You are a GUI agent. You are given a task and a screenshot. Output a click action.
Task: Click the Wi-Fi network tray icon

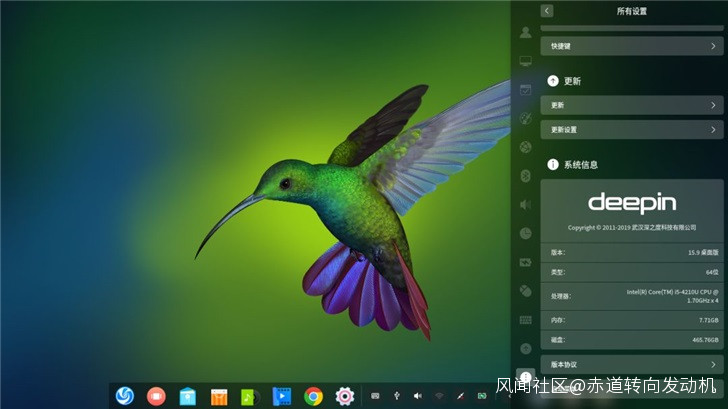click(439, 396)
